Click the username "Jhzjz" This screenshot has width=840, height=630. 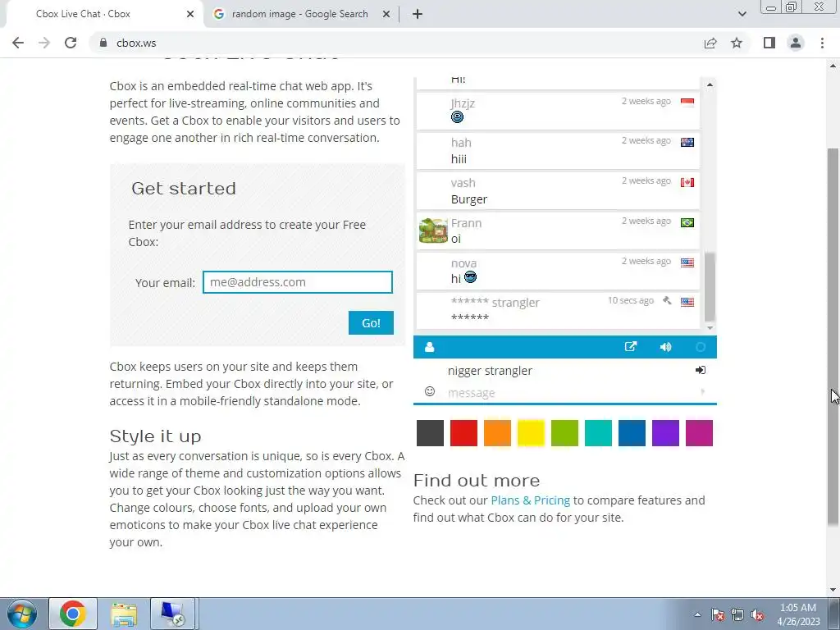point(463,103)
